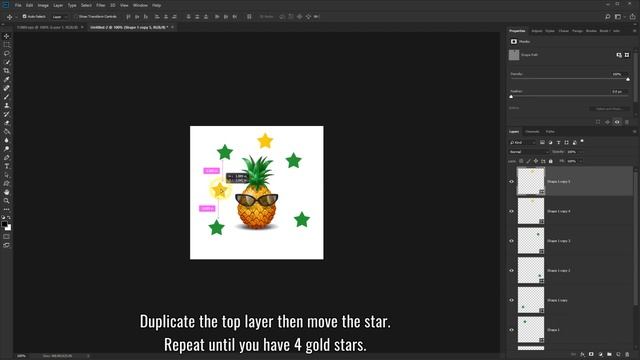Open the workspace switcher dropdown
This screenshot has height=360, width=640.
[620, 17]
